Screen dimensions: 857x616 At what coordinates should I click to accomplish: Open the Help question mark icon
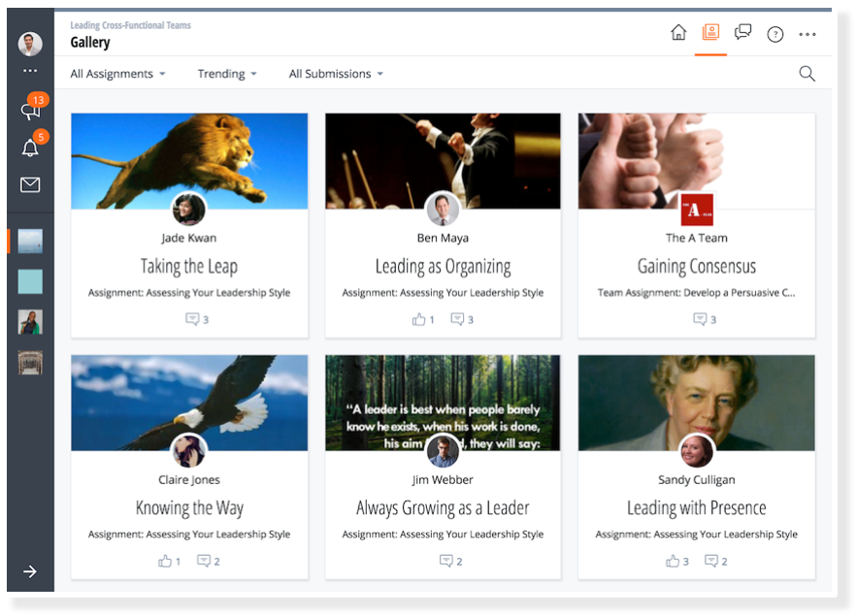775,34
